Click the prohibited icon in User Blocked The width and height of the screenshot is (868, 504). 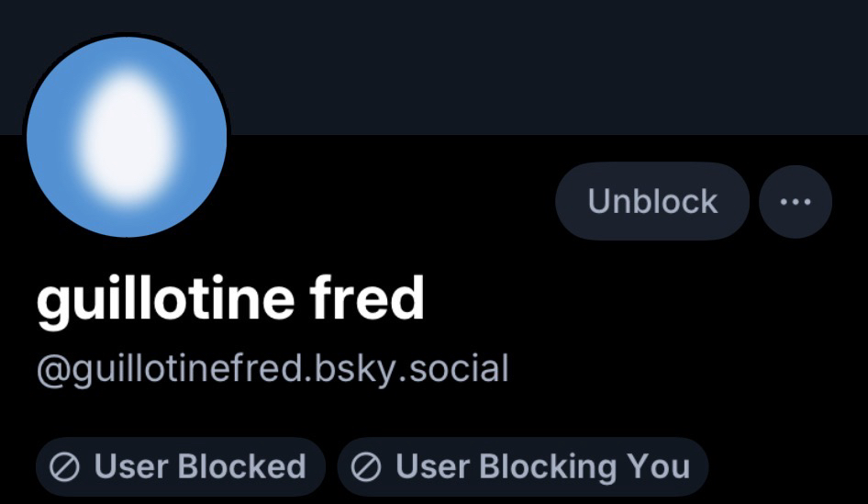coord(64,467)
